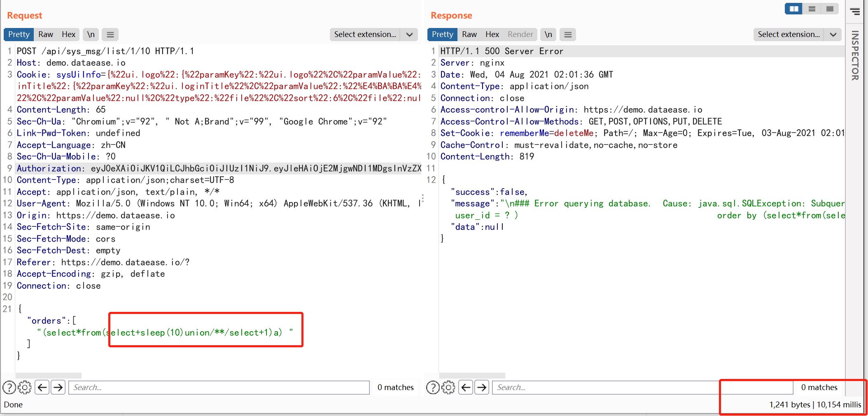Toggle \n character display in Request panel
The width and height of the screenshot is (868, 416).
(x=91, y=34)
